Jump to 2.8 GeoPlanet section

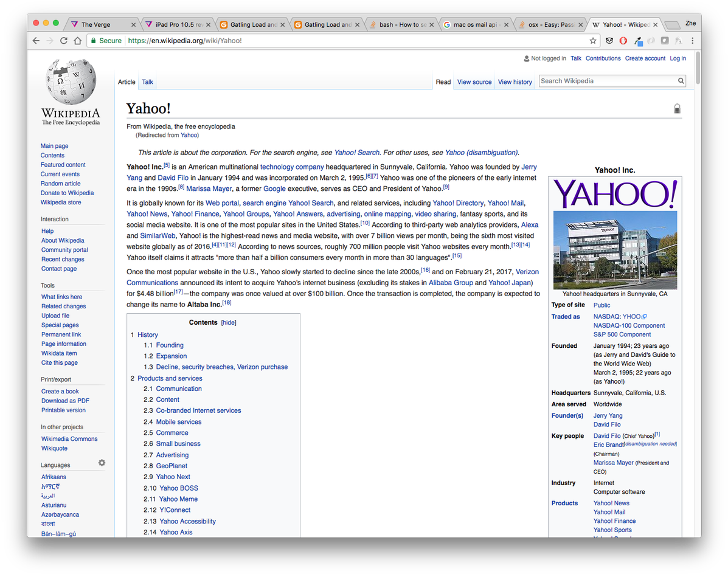click(x=172, y=466)
